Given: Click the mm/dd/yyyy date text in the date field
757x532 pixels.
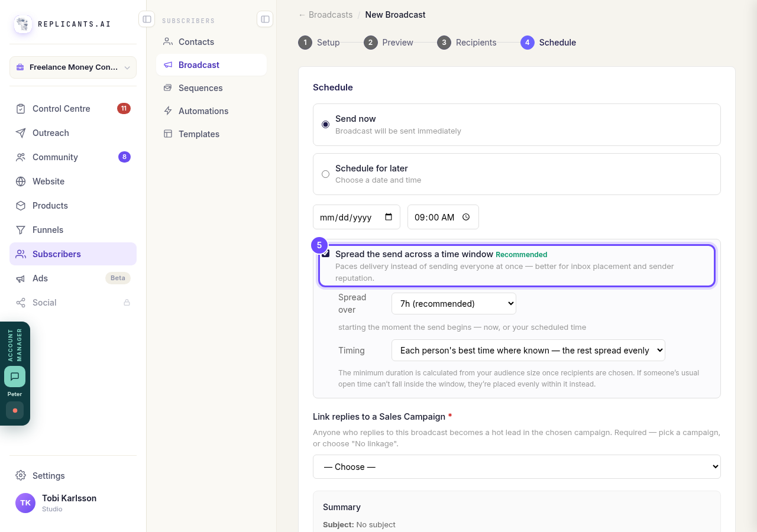Looking at the screenshot, I should [346, 218].
